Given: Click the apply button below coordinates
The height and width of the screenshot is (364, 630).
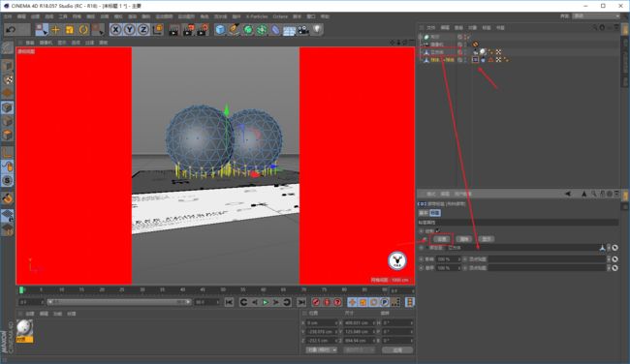Looking at the screenshot, I should [x=397, y=349].
